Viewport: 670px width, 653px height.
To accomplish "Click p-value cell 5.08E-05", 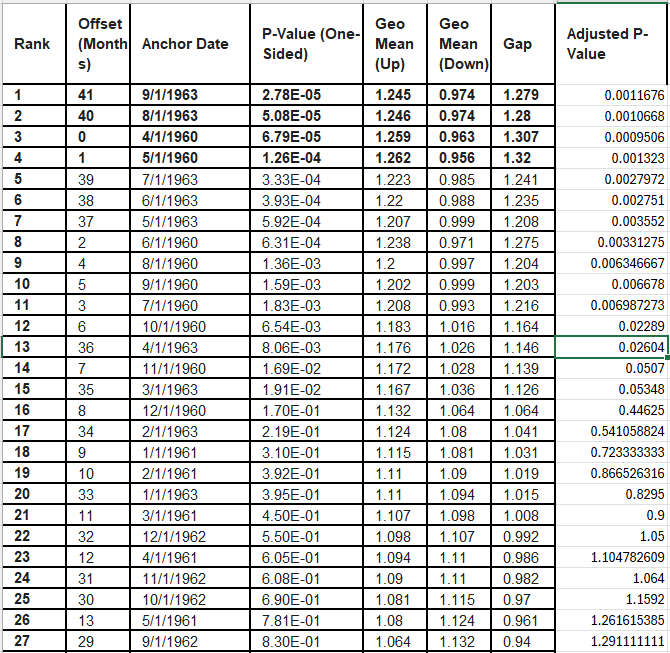I will point(306,116).
